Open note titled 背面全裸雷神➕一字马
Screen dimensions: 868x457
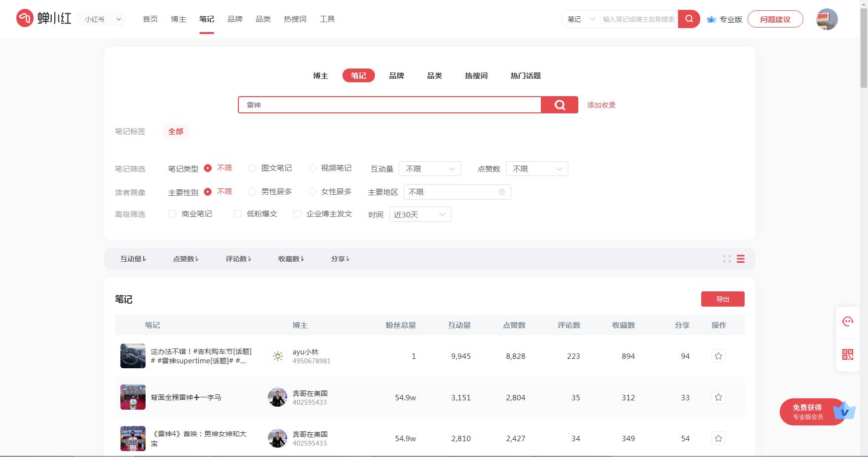186,397
